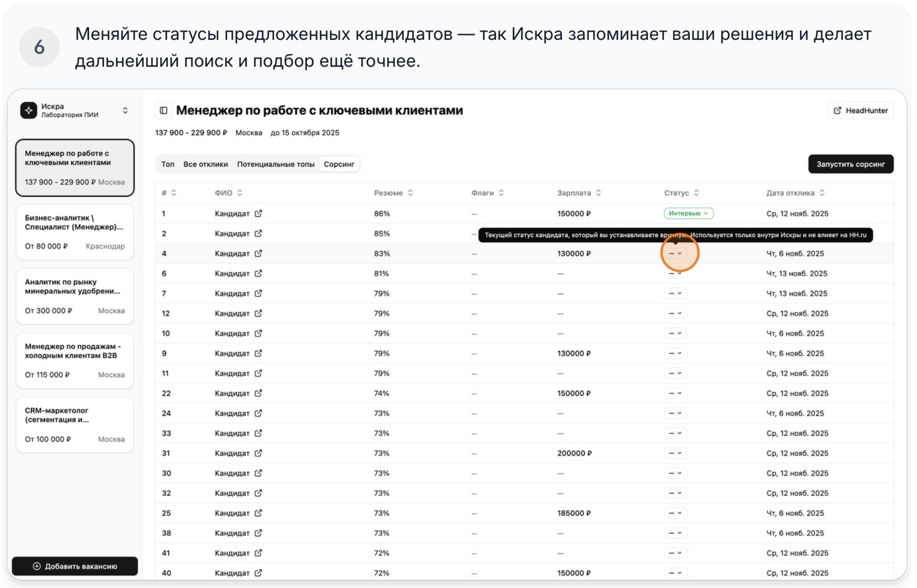Sort by Резюме column arrows
The height and width of the screenshot is (588, 917).
(410, 193)
